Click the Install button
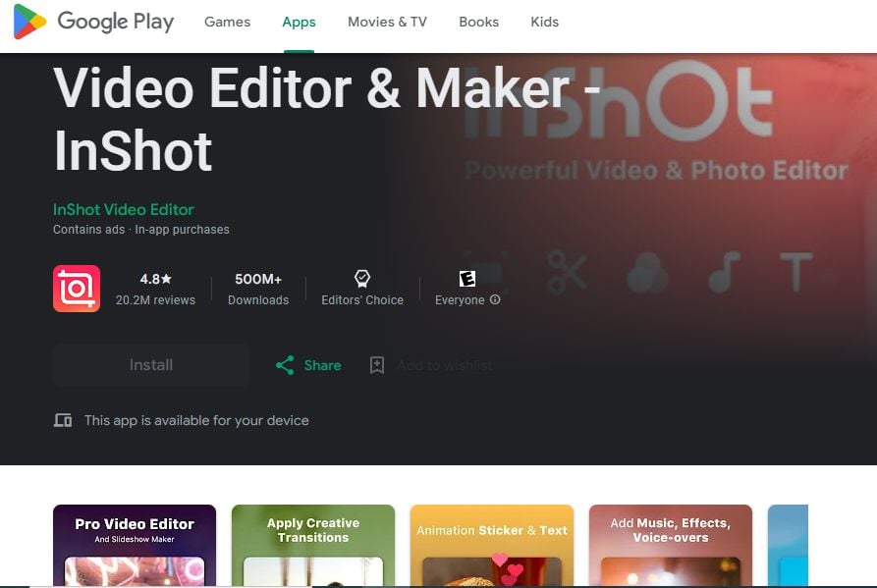This screenshot has width=877, height=588. (x=150, y=364)
